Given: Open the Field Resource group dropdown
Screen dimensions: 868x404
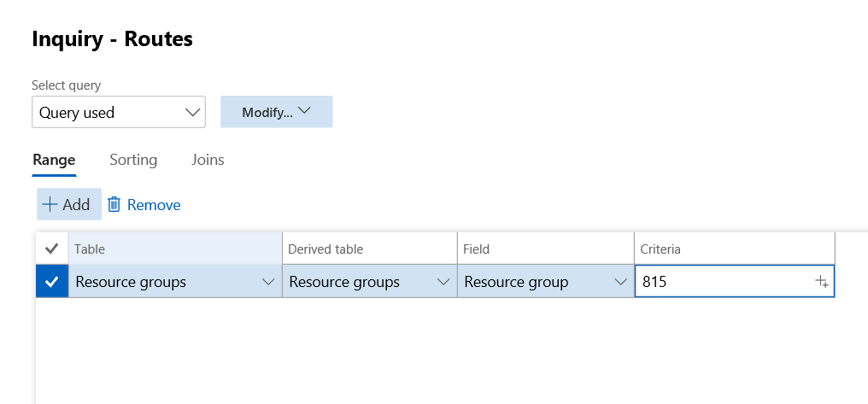Looking at the screenshot, I should 619,282.
